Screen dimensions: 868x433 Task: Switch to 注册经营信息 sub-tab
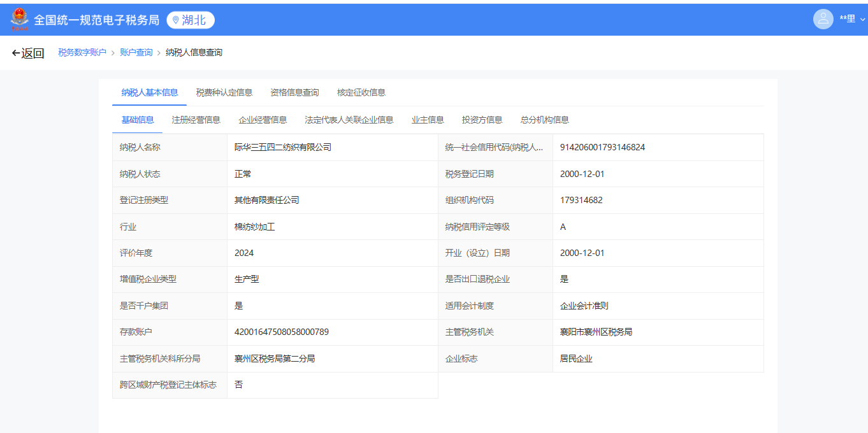tap(196, 120)
